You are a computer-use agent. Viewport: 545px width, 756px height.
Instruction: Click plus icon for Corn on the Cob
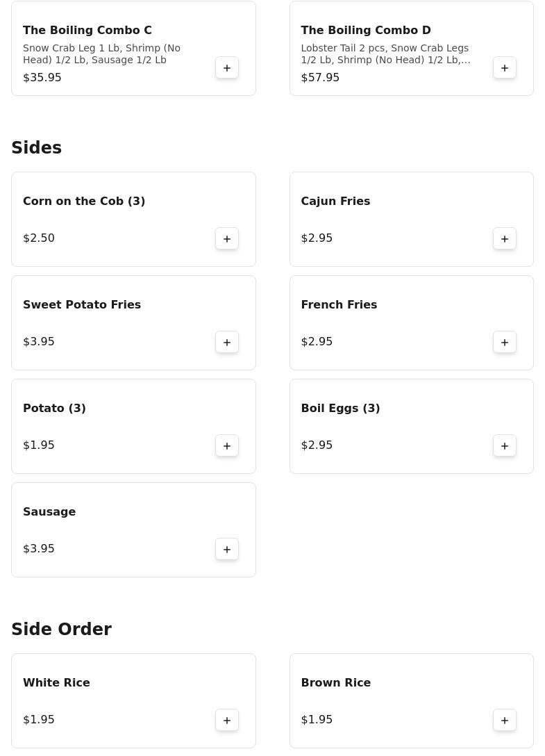(227, 239)
